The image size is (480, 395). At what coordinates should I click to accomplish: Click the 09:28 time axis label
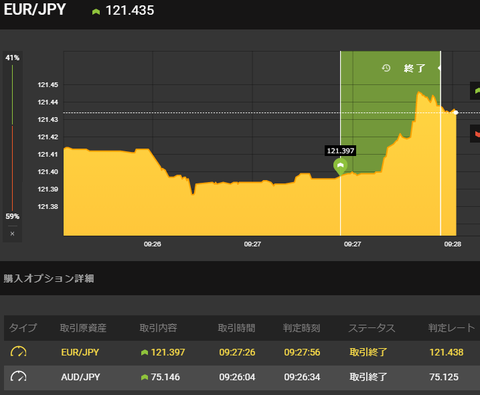(x=453, y=244)
